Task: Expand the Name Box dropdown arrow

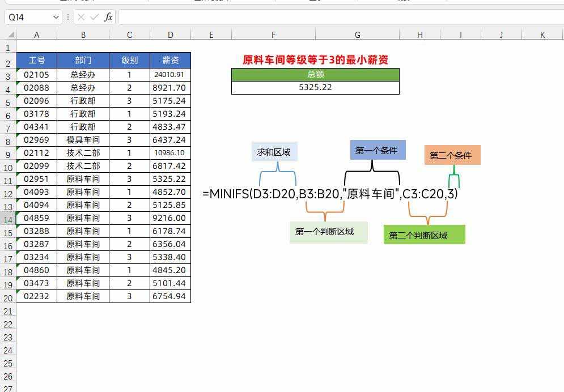Action: (x=56, y=17)
